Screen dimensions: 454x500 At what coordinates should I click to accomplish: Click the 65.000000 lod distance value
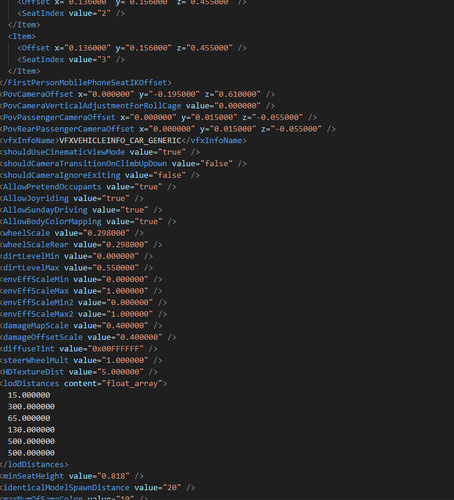pyautogui.click(x=29, y=418)
